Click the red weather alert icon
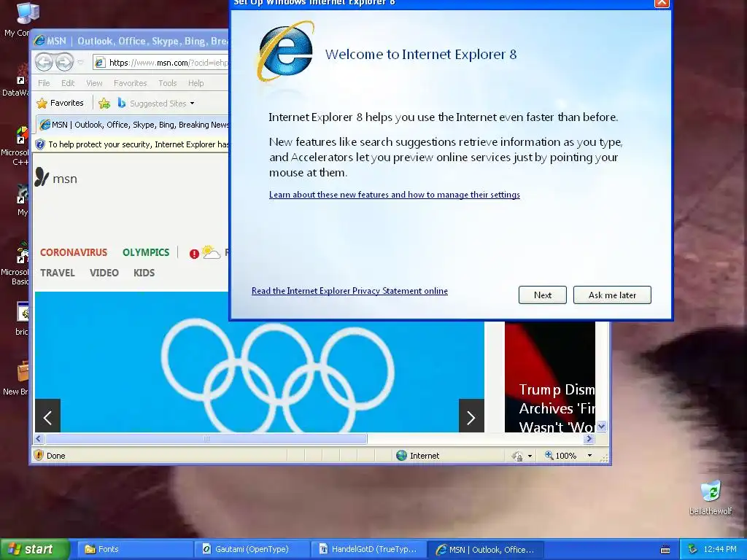This screenshot has width=747, height=560. click(194, 254)
